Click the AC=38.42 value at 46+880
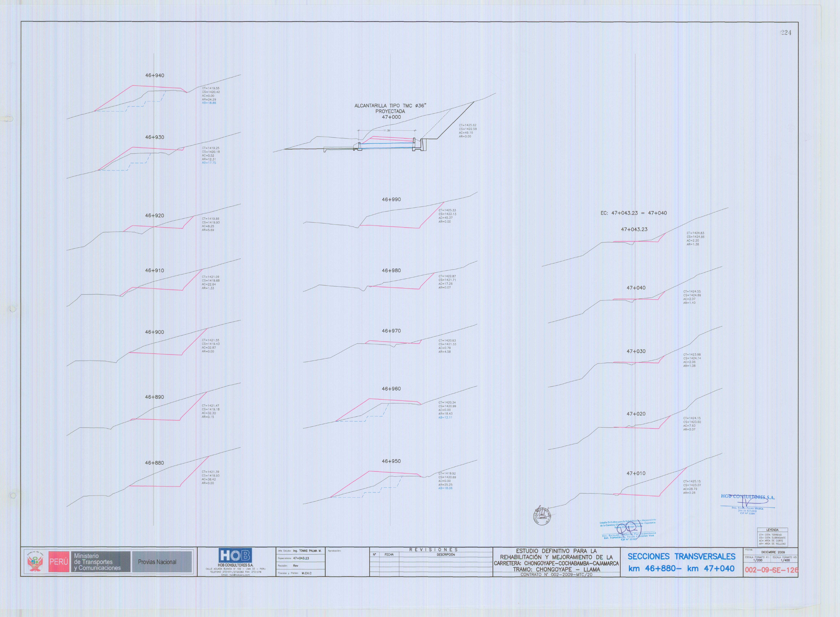 tap(209, 479)
